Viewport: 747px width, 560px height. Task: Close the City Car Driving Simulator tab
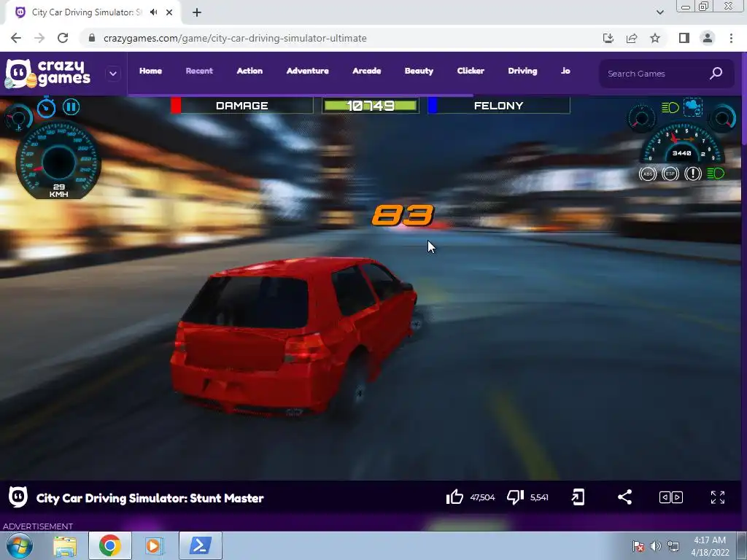click(x=169, y=12)
